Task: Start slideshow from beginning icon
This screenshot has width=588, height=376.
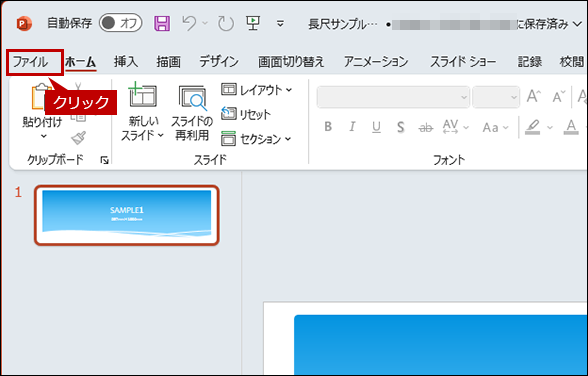Action: coord(253,23)
